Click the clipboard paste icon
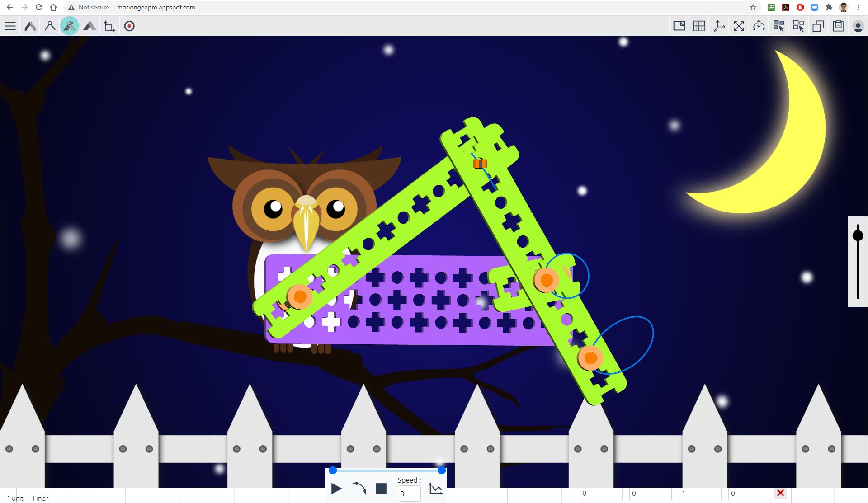Viewport: 868px width, 503px height. coord(838,26)
